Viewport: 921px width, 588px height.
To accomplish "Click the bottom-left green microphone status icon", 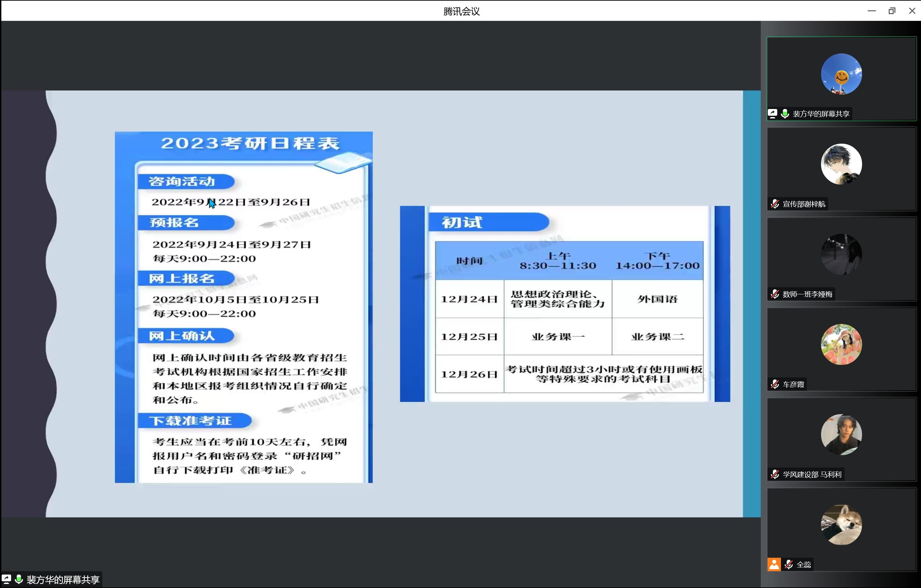I will point(19,579).
